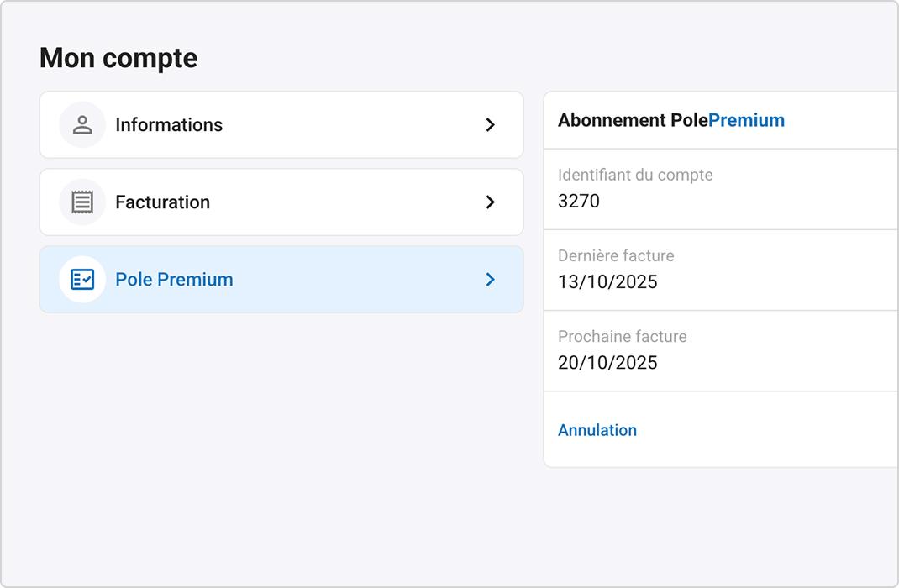Open the Informations menu entry
Image resolution: width=899 pixels, height=588 pixels.
[169, 125]
